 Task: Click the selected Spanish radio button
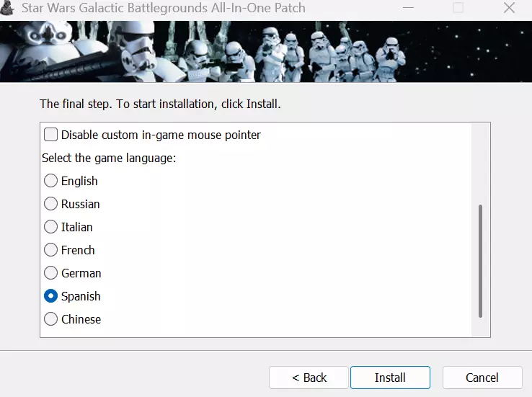click(50, 296)
